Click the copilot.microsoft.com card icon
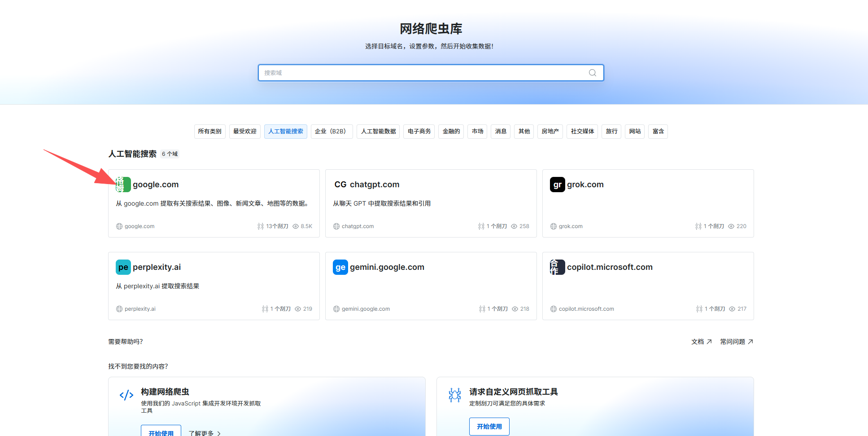The height and width of the screenshot is (436, 868). tap(557, 267)
